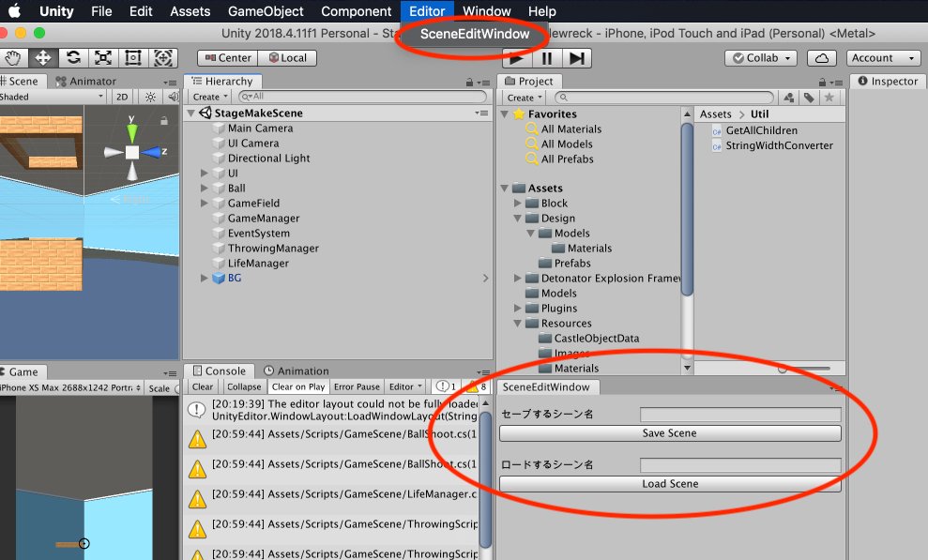Select Main Camera in Hierarchy
Screen dimensions: 928x560
point(261,129)
